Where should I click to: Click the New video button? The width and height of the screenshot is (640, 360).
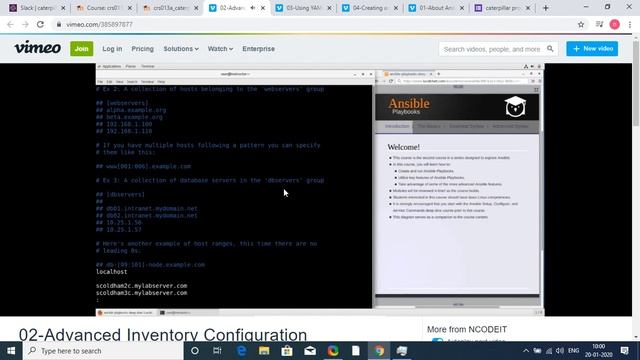[x=592, y=49]
